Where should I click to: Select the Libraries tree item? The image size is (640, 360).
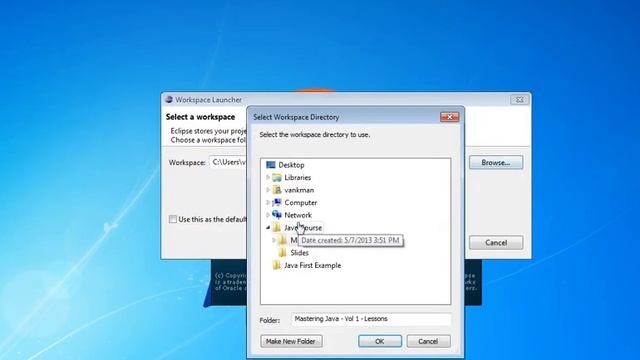click(x=298, y=178)
